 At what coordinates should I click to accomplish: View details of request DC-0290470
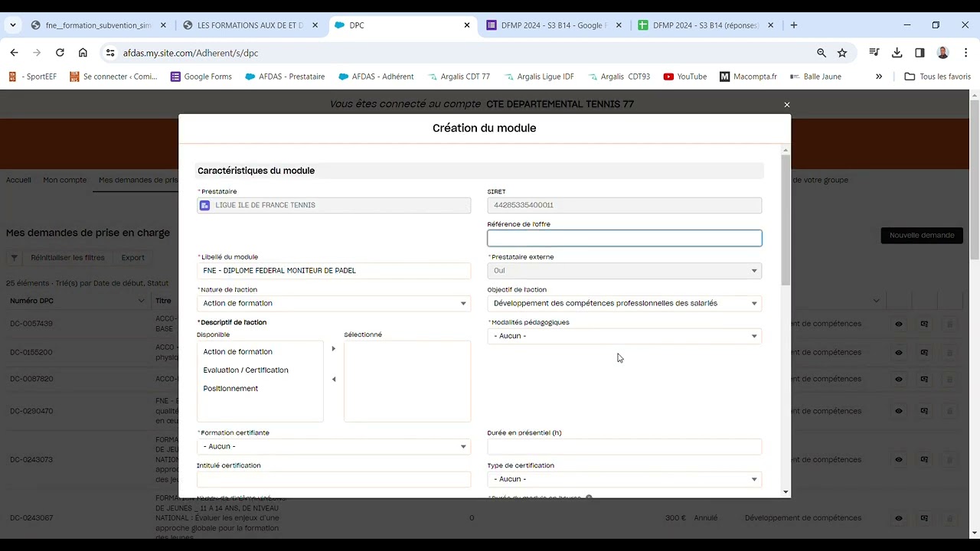pyautogui.click(x=899, y=411)
